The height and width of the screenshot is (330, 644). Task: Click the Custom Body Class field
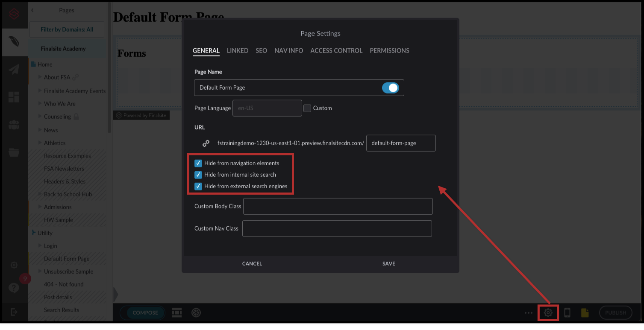338,206
